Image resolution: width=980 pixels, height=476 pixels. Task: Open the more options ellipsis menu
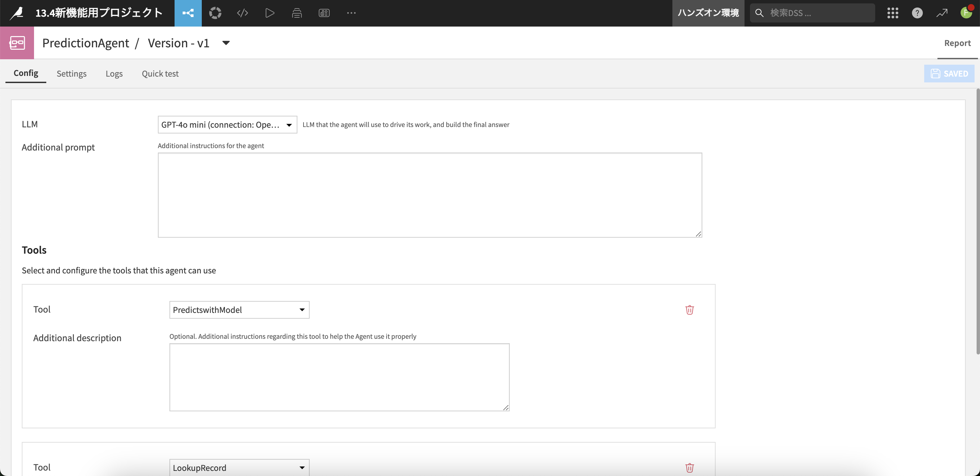(351, 13)
